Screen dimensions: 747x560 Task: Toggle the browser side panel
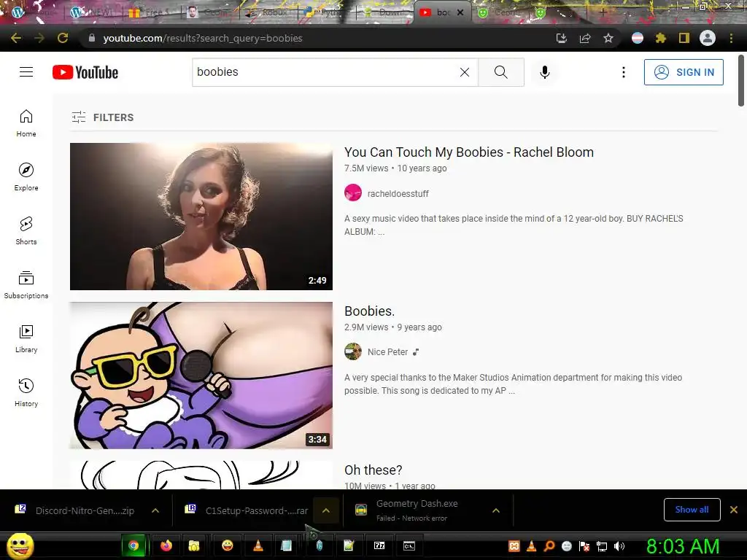pyautogui.click(x=684, y=38)
